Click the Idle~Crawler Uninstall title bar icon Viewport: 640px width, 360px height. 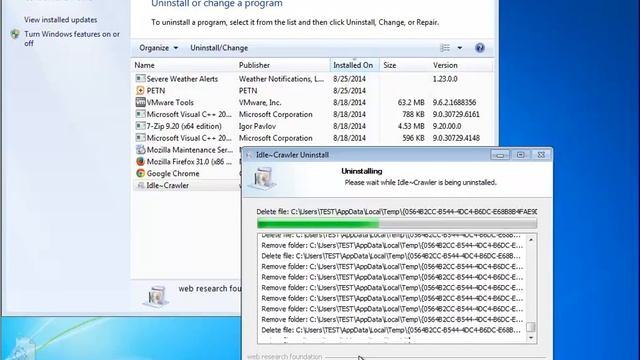[249, 155]
